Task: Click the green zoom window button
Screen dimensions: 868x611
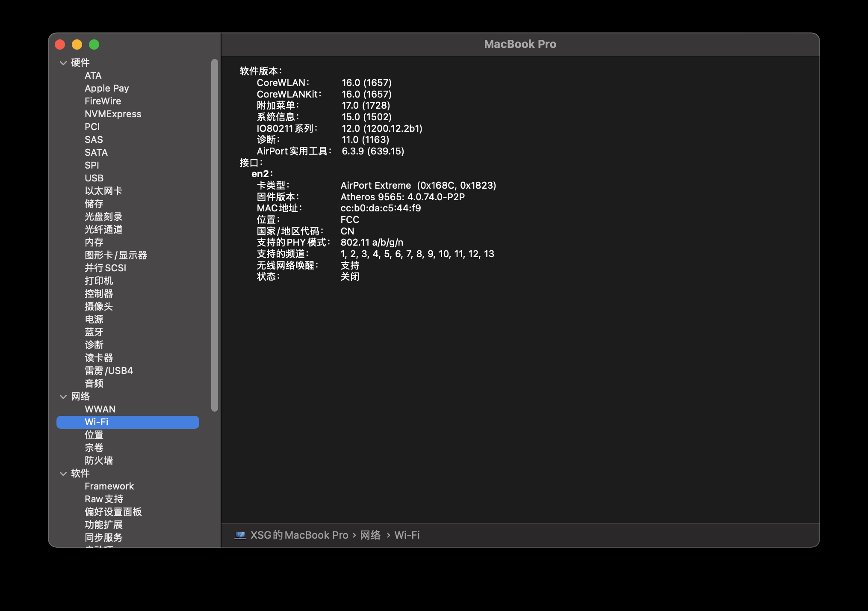Action: [94, 44]
